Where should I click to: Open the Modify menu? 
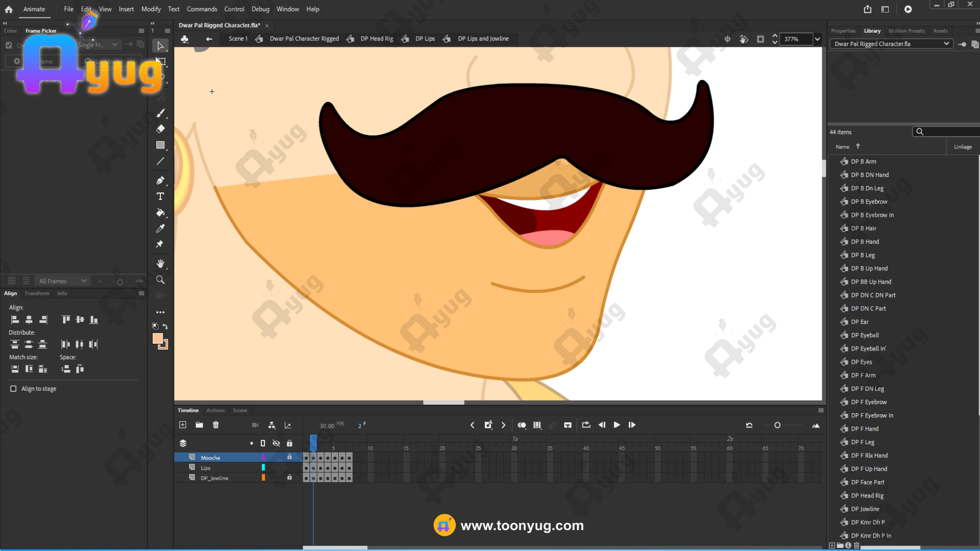point(151,9)
